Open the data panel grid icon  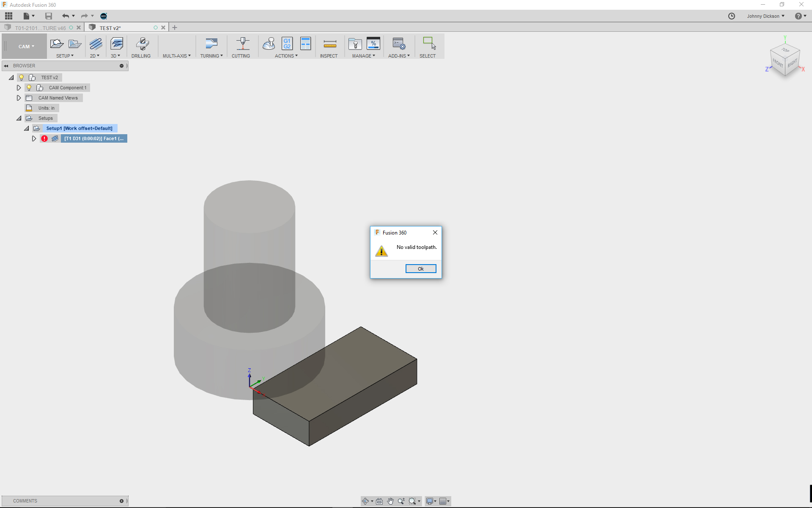click(8, 16)
